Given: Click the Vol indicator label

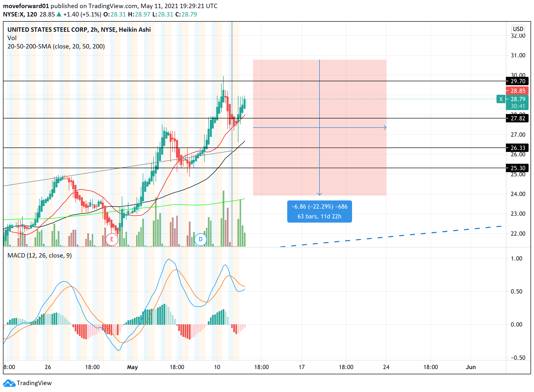Looking at the screenshot, I should click(x=12, y=38).
